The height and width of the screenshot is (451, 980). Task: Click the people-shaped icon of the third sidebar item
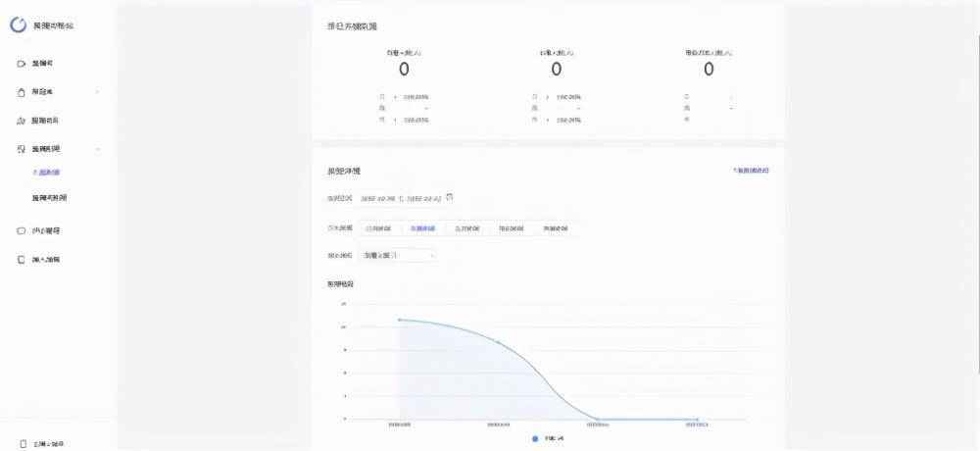(21, 121)
